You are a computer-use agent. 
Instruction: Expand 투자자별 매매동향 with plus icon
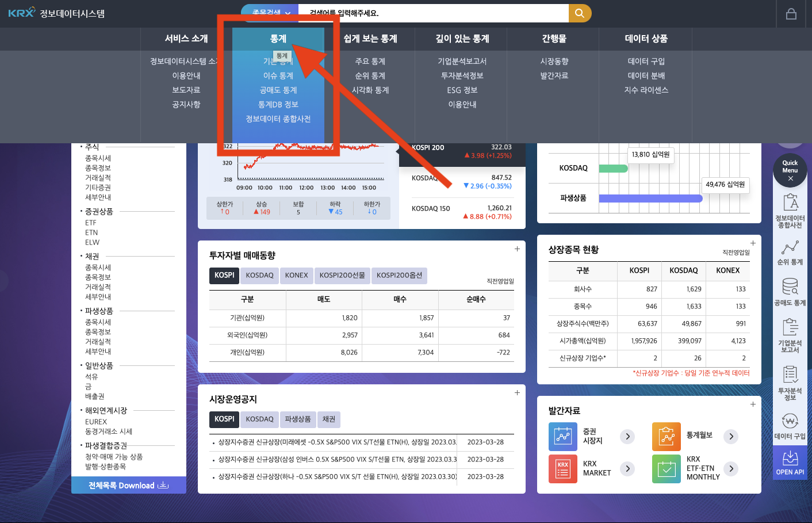[517, 249]
